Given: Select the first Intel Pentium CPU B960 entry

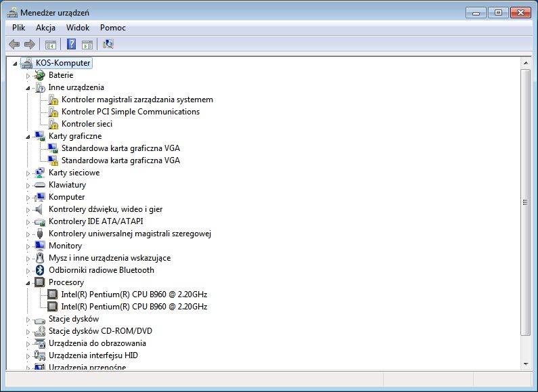Looking at the screenshot, I should tap(133, 295).
